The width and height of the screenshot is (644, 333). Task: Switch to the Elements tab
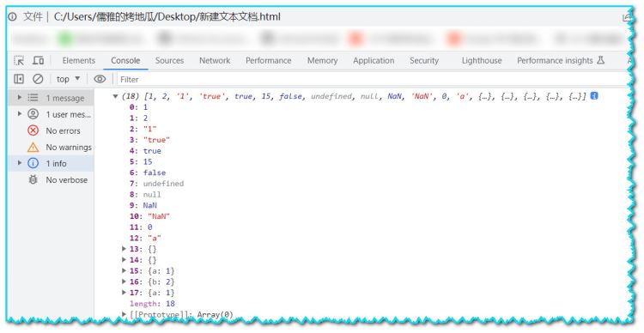tap(78, 60)
